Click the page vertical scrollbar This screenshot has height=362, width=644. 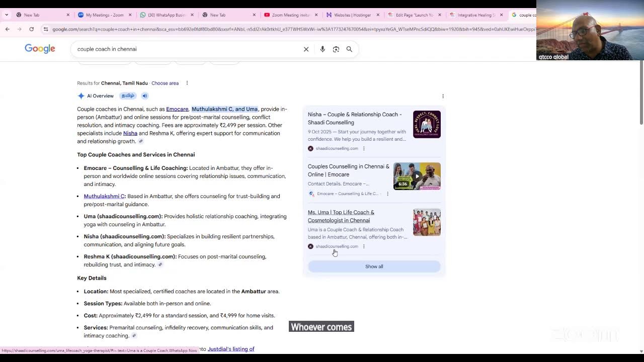(641, 93)
